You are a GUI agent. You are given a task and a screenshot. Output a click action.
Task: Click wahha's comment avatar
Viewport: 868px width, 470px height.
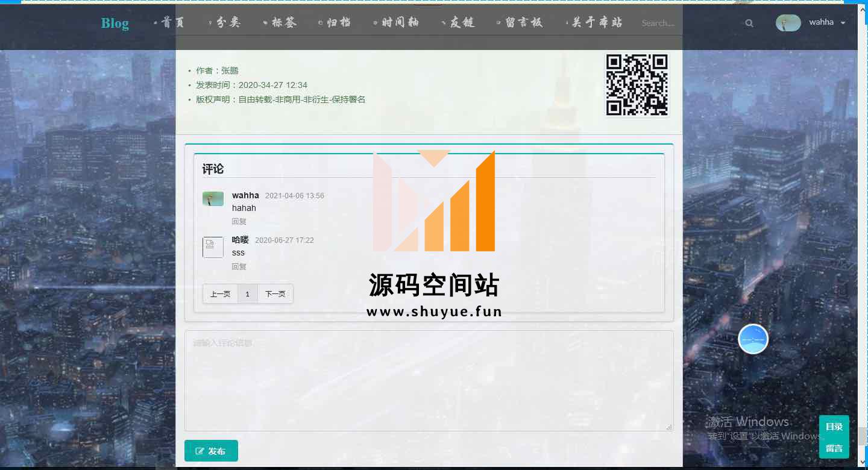click(213, 199)
